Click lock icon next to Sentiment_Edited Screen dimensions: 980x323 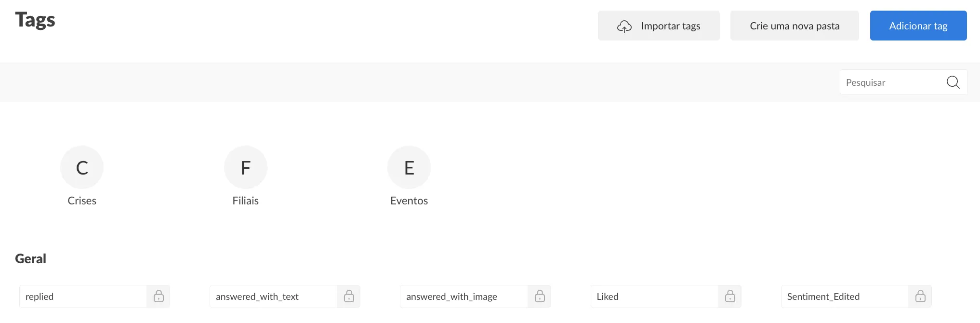pyautogui.click(x=920, y=296)
